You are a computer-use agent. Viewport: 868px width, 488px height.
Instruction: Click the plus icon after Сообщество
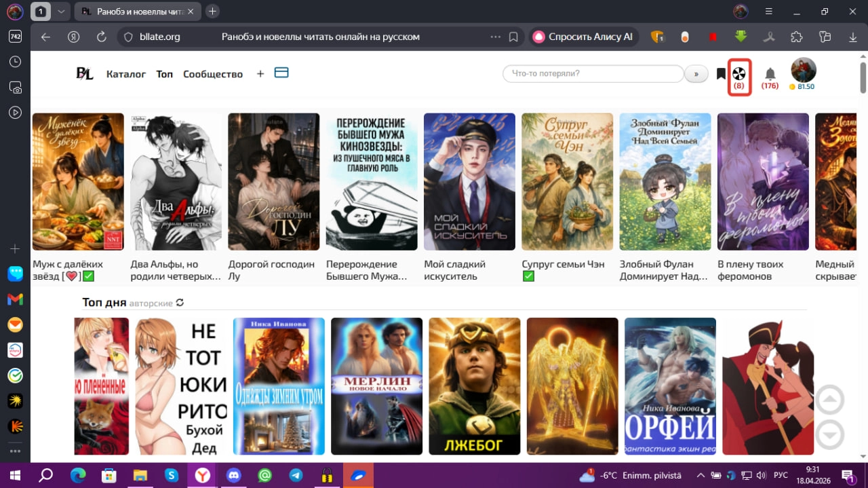260,74
